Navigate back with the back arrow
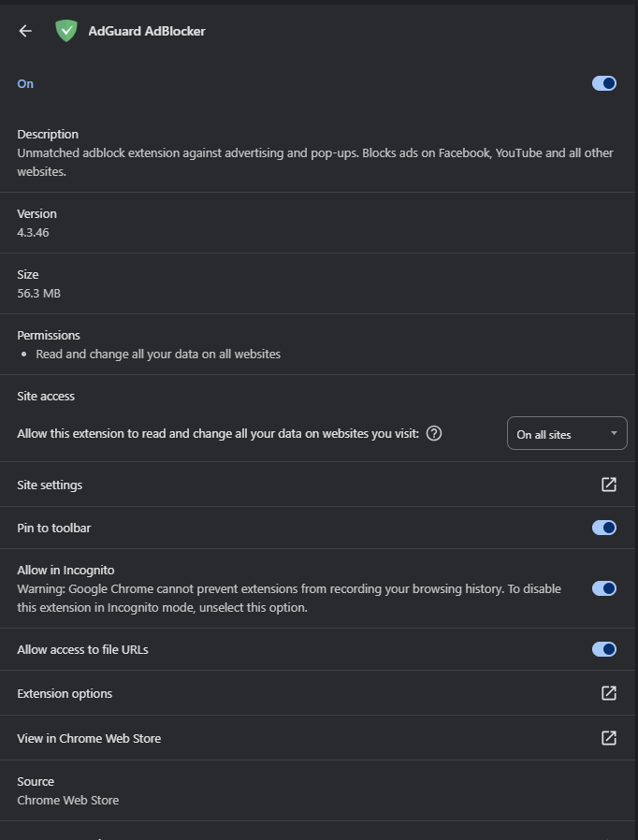 click(x=24, y=30)
